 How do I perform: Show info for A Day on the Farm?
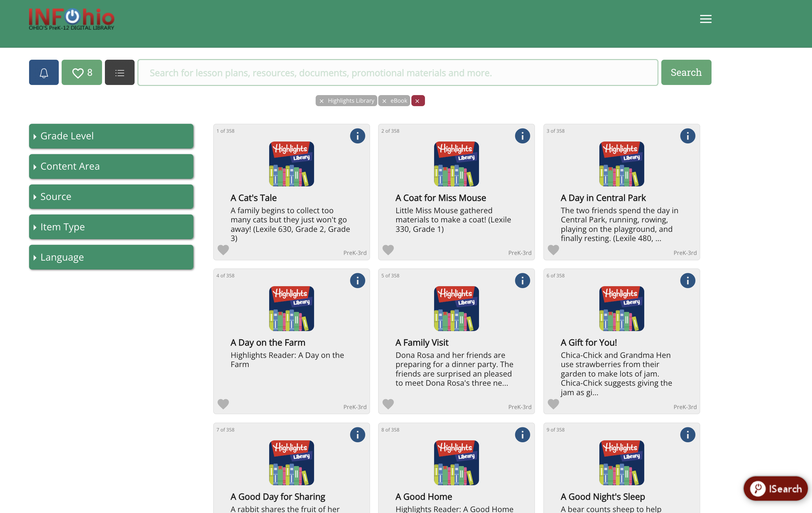357,281
